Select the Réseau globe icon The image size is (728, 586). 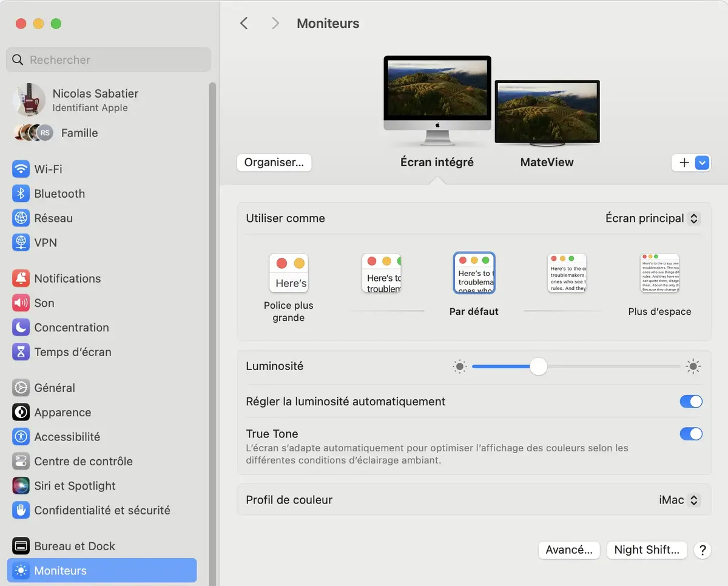(21, 218)
